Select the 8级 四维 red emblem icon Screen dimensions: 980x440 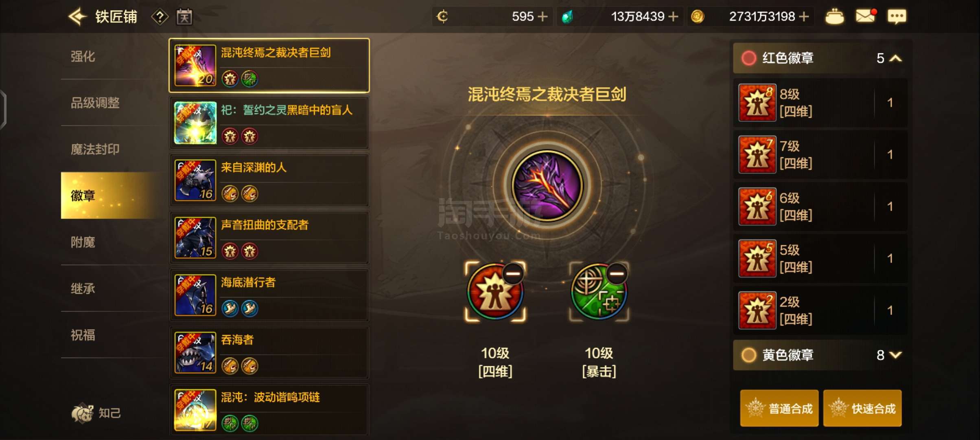(757, 103)
